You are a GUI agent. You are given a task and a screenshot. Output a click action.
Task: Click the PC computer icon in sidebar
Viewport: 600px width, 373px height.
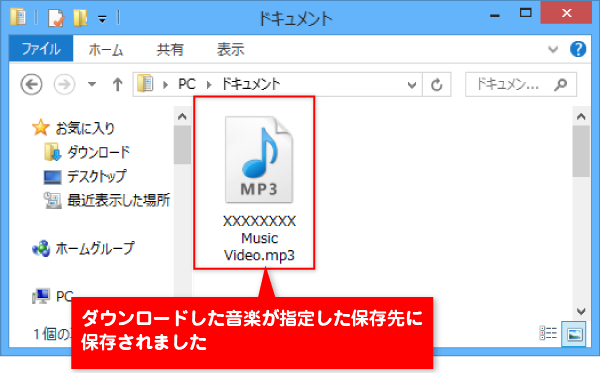click(41, 296)
